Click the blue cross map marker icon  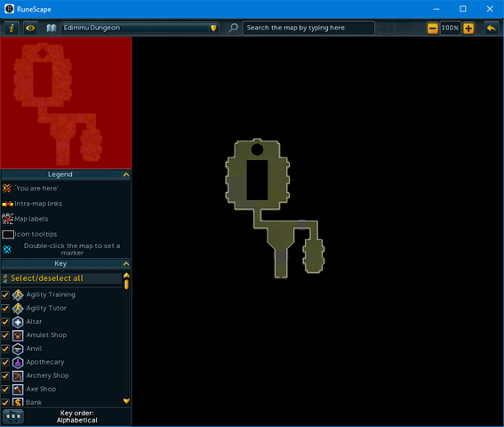(x=7, y=249)
